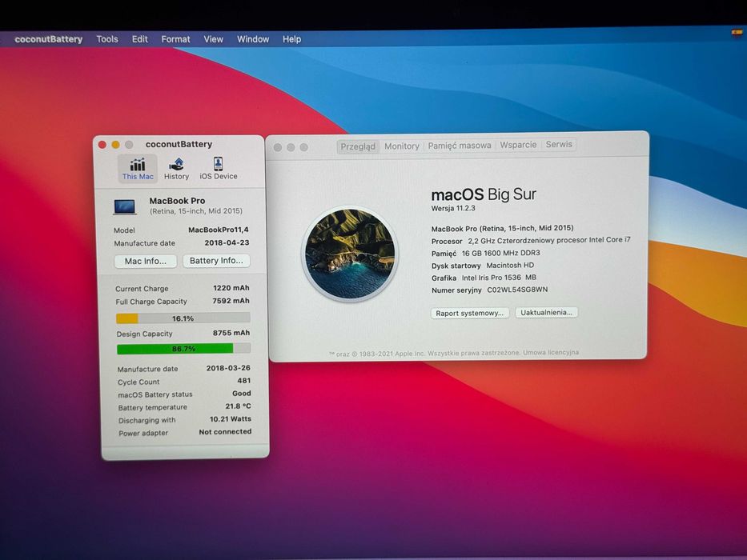Screen dimensions: 747x560
Task: Open the Help menu
Action: pyautogui.click(x=291, y=39)
